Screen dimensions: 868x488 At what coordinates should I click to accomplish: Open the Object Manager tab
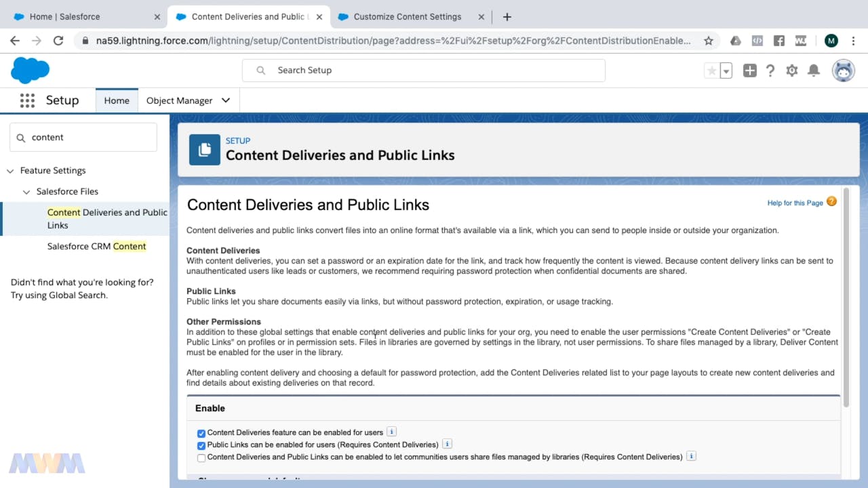(x=179, y=100)
